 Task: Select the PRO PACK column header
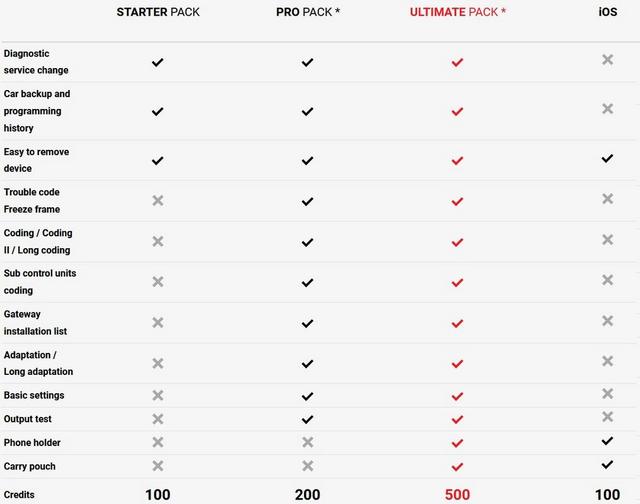pos(308,12)
